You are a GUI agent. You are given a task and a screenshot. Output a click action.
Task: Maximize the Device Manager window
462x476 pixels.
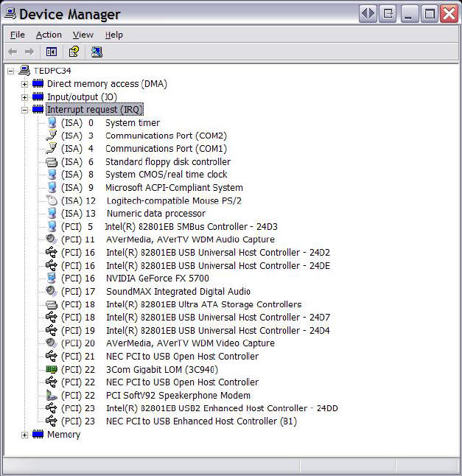(x=430, y=14)
